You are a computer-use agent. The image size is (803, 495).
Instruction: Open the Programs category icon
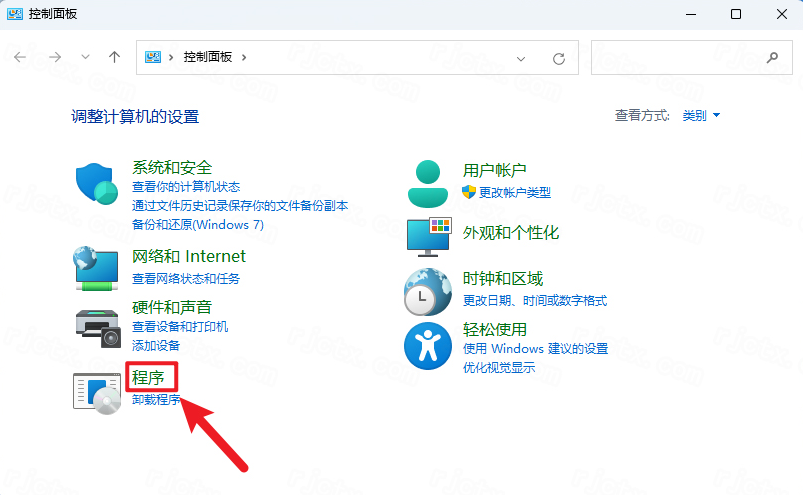tap(98, 390)
